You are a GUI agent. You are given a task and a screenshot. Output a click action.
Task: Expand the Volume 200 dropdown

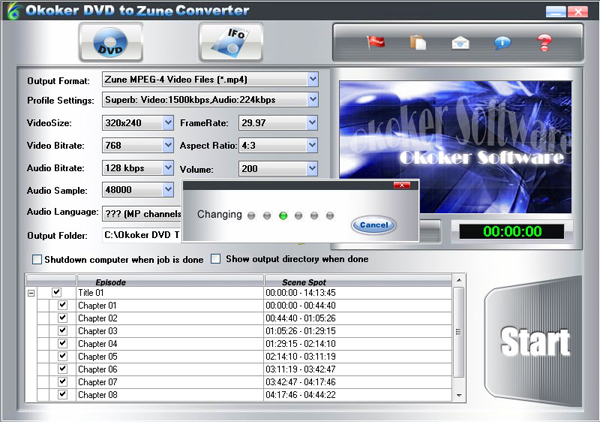(312, 169)
